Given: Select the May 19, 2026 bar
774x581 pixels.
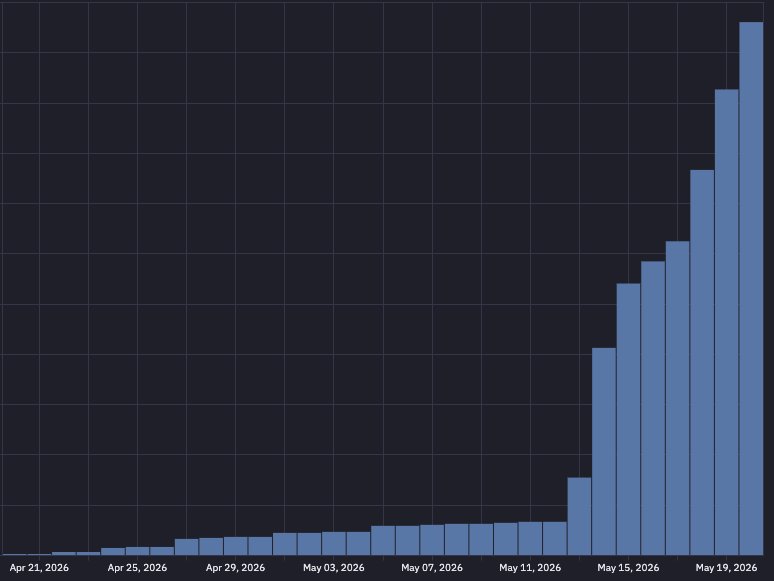Looking at the screenshot, I should click(727, 322).
